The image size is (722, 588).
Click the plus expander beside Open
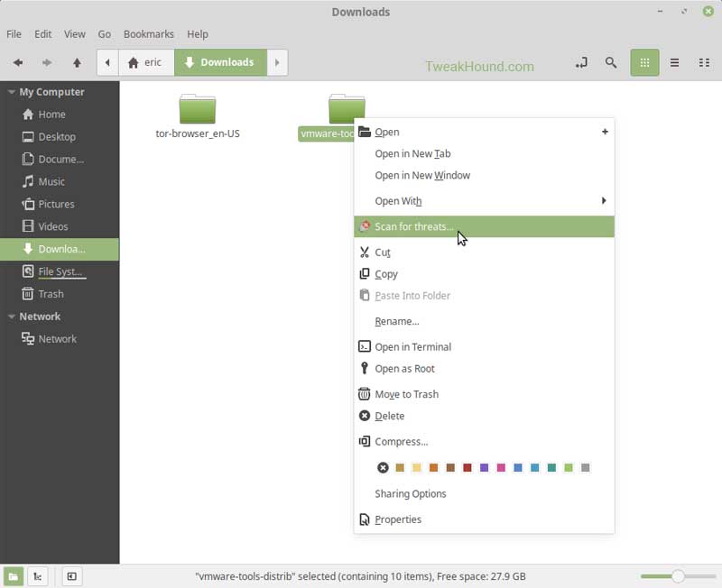[x=605, y=132]
